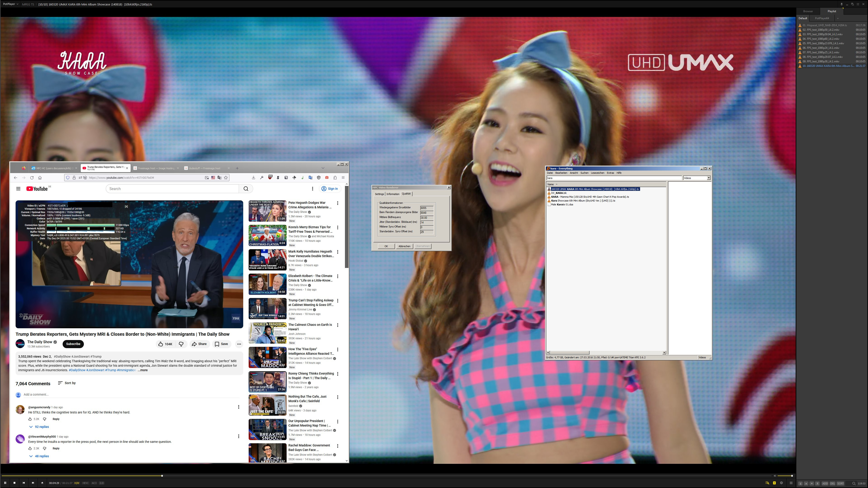
Task: Open Suchen menu in Everything
Action: (x=584, y=173)
